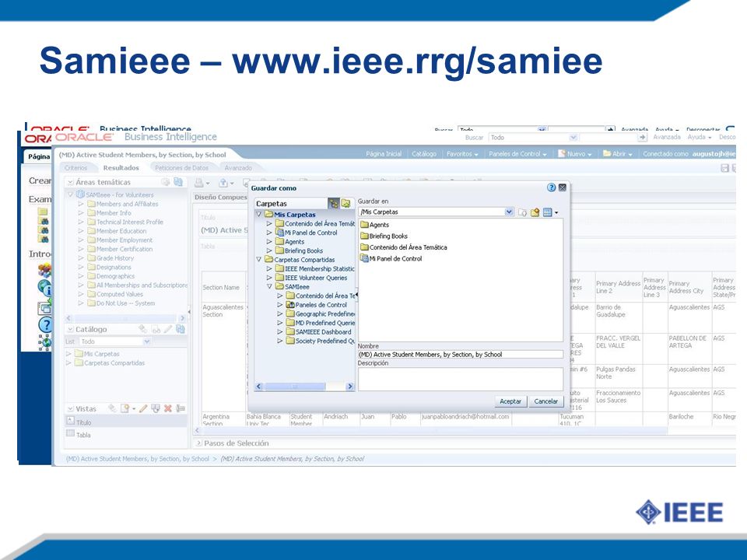Expand IEEE Membership Statistics folder

pos(270,268)
